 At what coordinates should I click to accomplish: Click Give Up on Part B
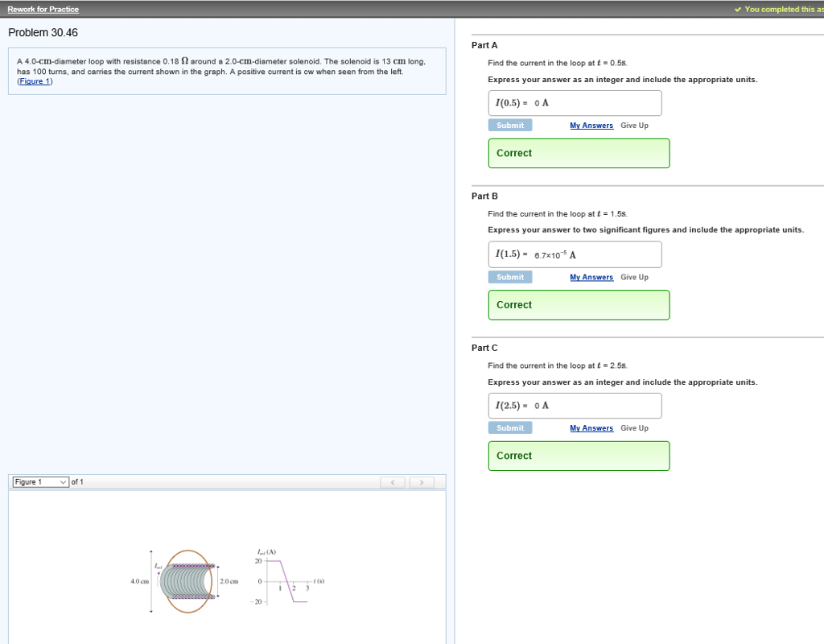click(634, 276)
